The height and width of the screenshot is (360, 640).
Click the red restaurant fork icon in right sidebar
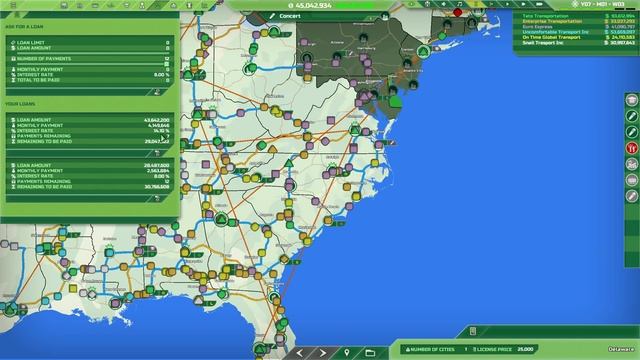tap(632, 148)
